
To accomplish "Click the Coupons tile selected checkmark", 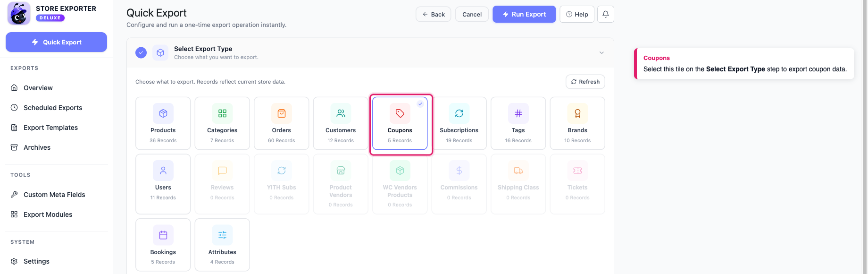I will [420, 104].
